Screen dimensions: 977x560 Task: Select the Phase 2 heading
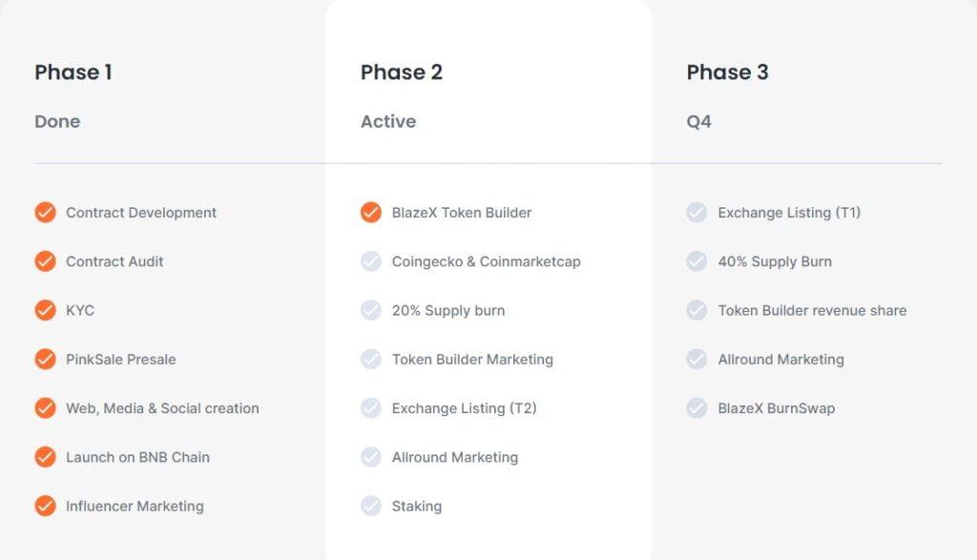[402, 73]
